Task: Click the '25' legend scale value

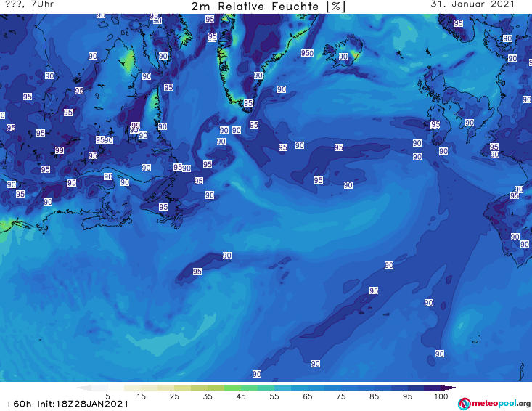Action: point(174,396)
